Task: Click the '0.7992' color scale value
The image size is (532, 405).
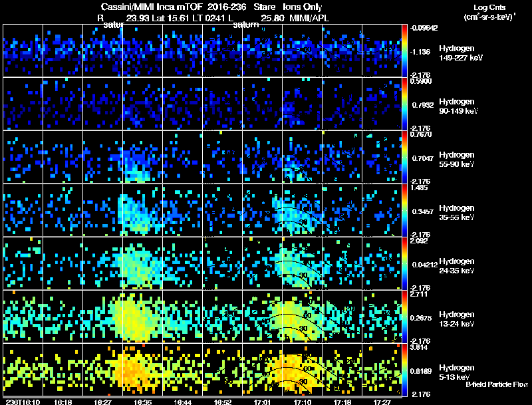Action: pyautogui.click(x=423, y=105)
